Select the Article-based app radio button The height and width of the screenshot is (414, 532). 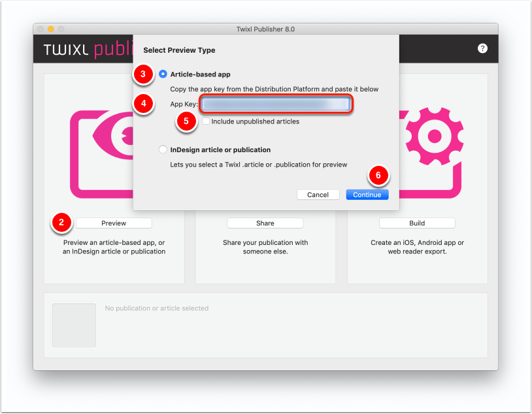coord(163,74)
